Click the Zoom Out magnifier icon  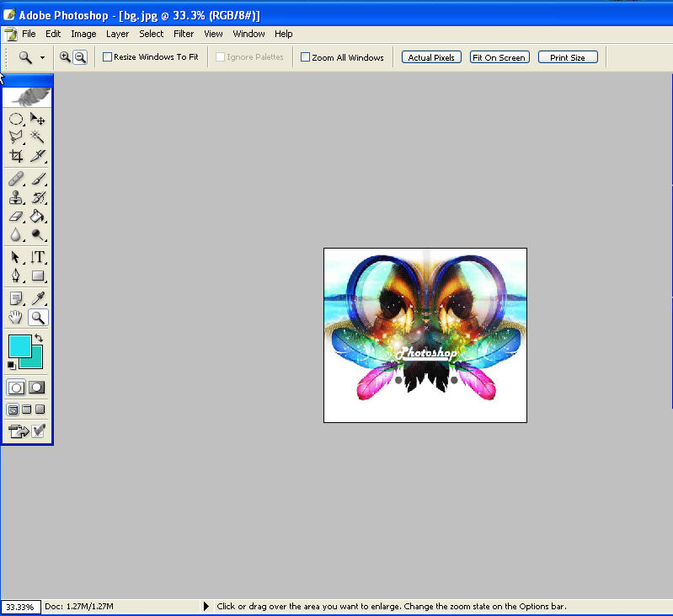80,57
